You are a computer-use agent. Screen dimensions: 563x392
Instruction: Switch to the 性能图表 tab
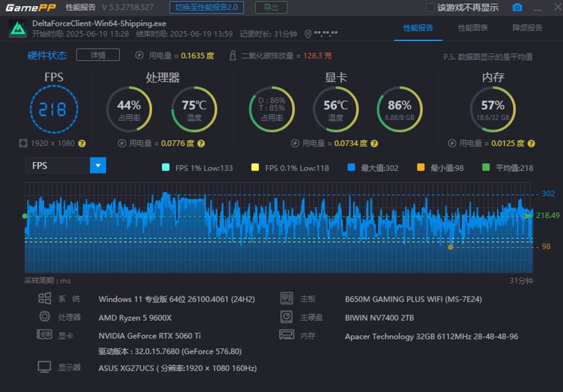click(473, 28)
